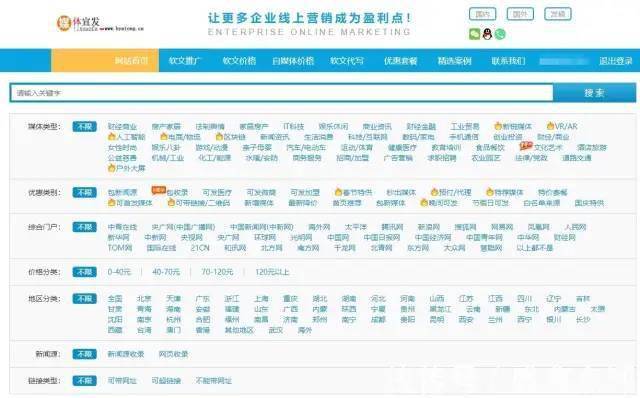Select 不限 in 链接类型 row

[84, 380]
